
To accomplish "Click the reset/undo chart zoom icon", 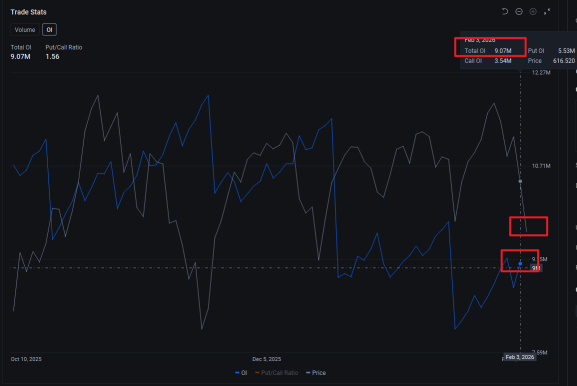I will [505, 12].
